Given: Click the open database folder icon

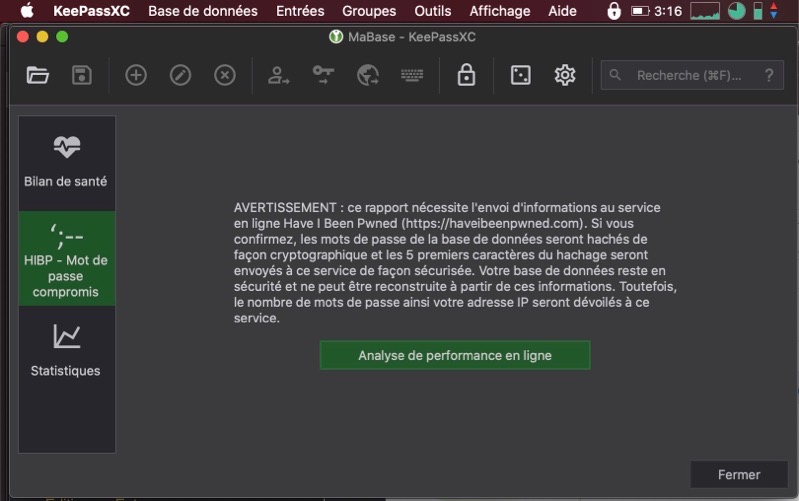Looking at the screenshot, I should coord(38,75).
